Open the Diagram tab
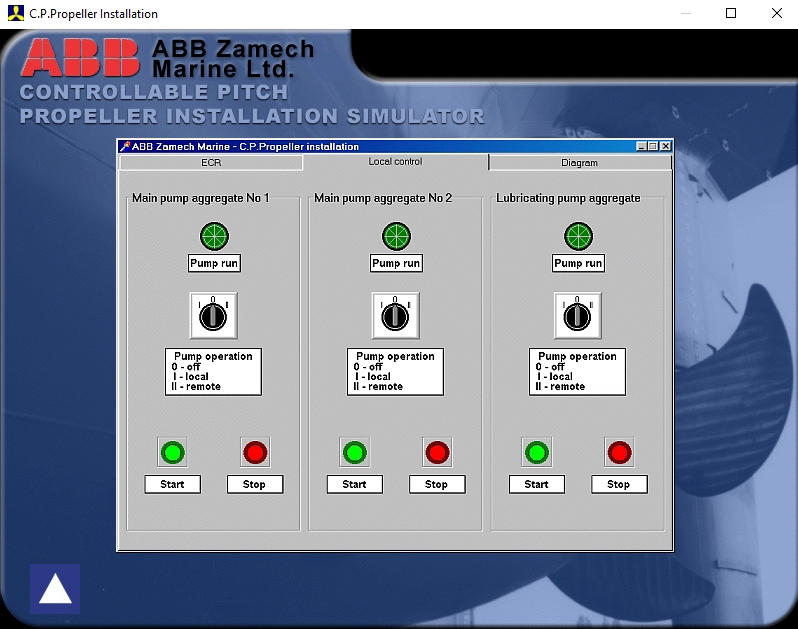This screenshot has height=629, width=798. [x=580, y=162]
